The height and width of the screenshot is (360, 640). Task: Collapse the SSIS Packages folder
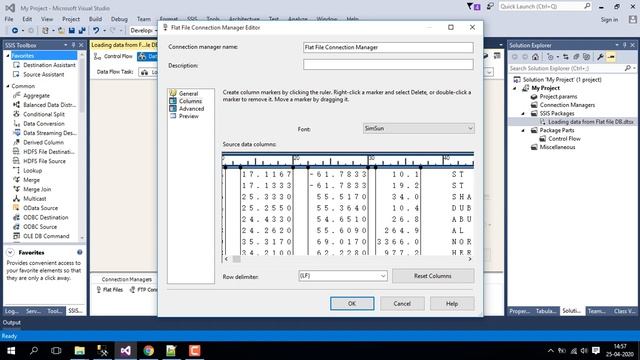(x=523, y=113)
